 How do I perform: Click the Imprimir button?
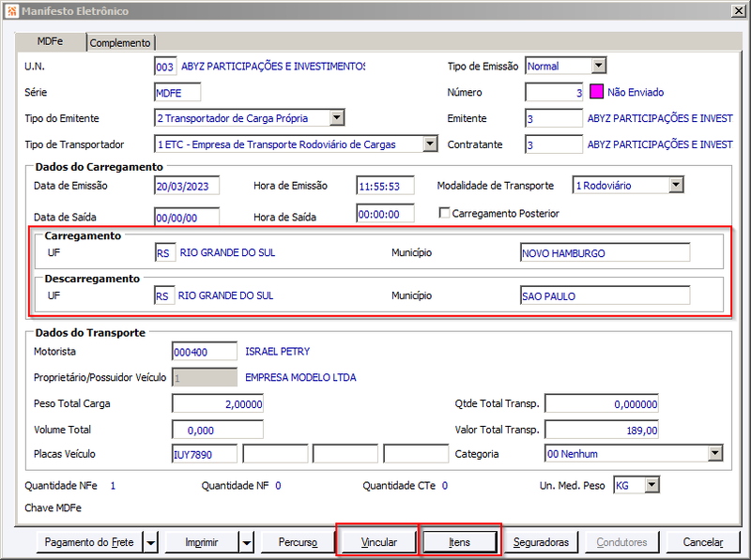pyautogui.click(x=202, y=542)
